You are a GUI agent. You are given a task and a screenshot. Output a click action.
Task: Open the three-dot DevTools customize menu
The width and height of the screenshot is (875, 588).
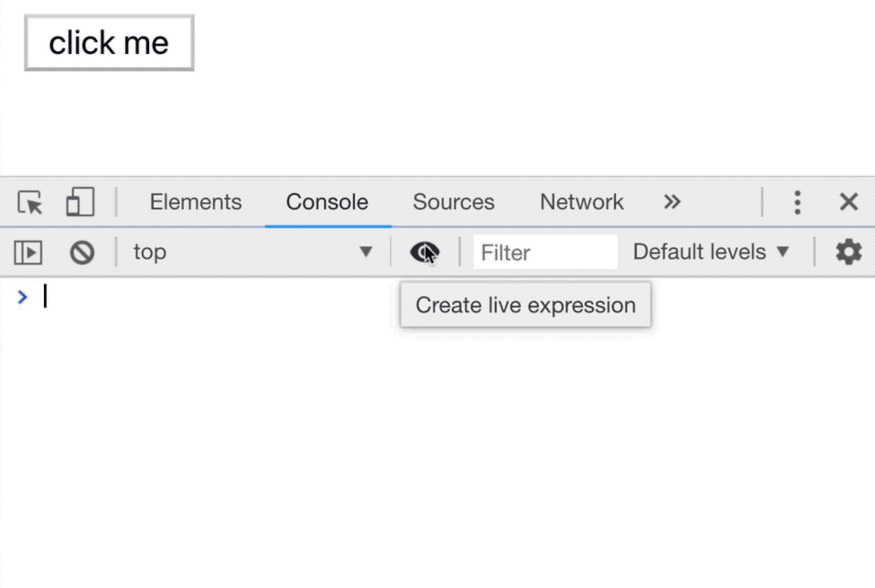coord(797,203)
